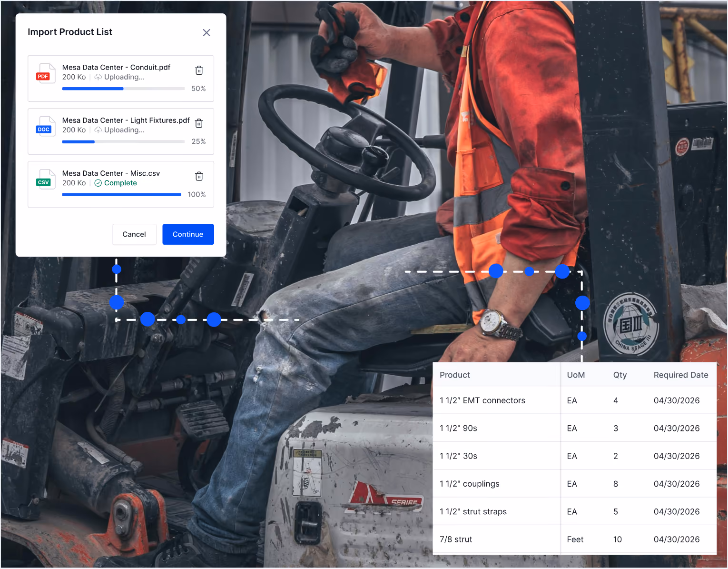
Task: Click the 50% progress value
Action: coord(198,89)
